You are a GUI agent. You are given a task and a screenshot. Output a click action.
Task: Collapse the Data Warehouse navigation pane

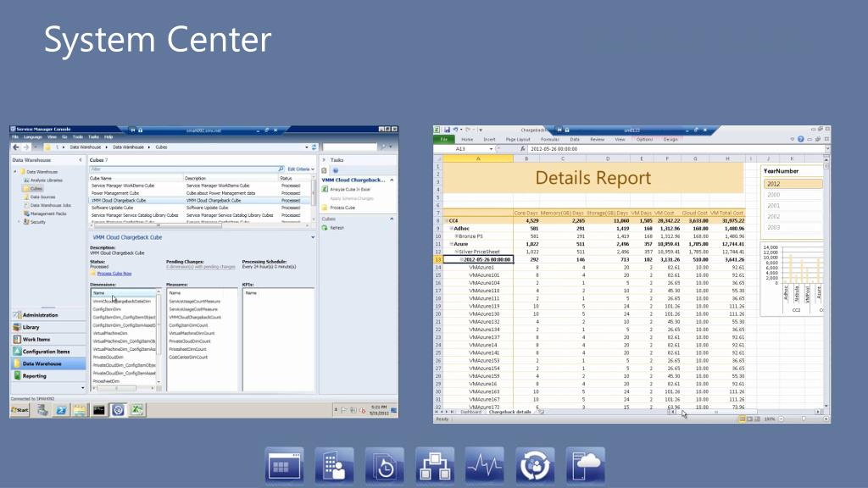tap(81, 160)
